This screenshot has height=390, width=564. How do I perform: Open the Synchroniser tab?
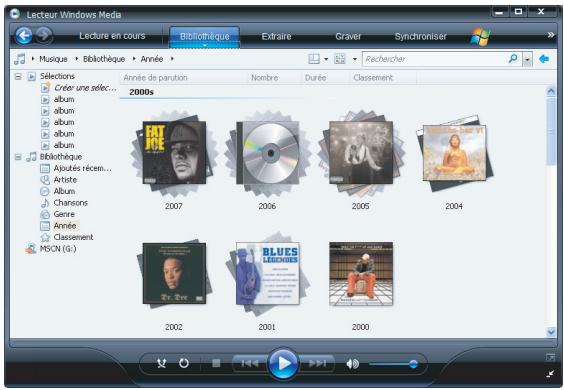420,36
